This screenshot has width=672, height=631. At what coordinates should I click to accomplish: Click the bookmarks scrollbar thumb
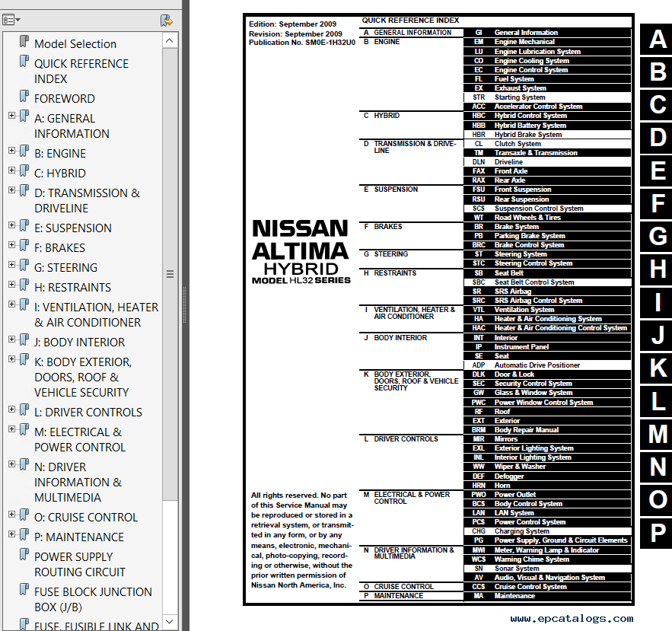point(170,274)
